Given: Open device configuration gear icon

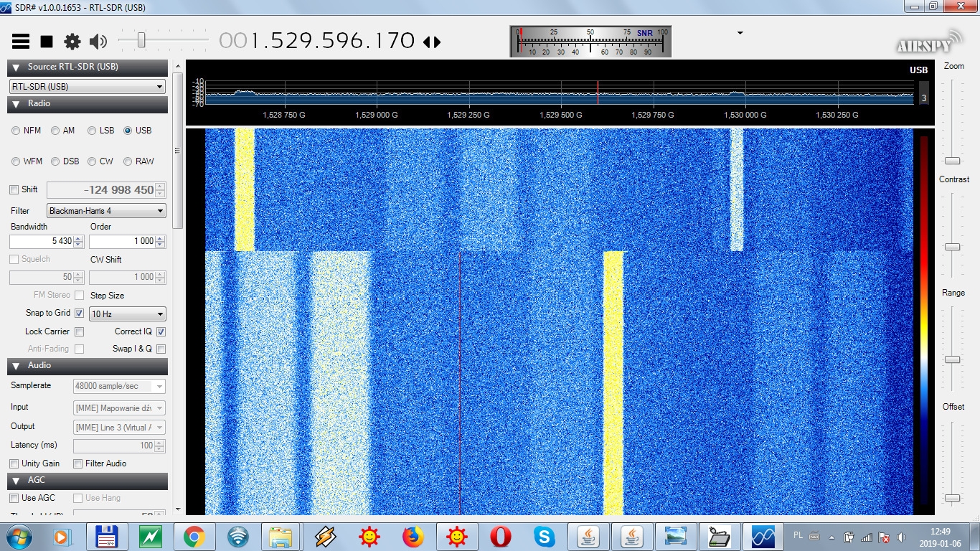Looking at the screenshot, I should (x=72, y=42).
